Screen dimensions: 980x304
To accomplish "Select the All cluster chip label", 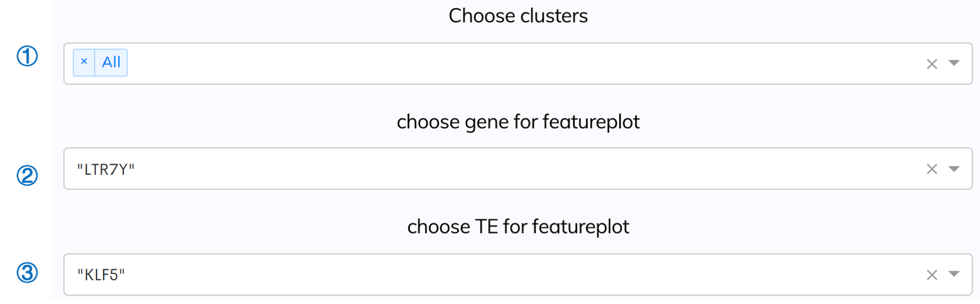I will [111, 62].
